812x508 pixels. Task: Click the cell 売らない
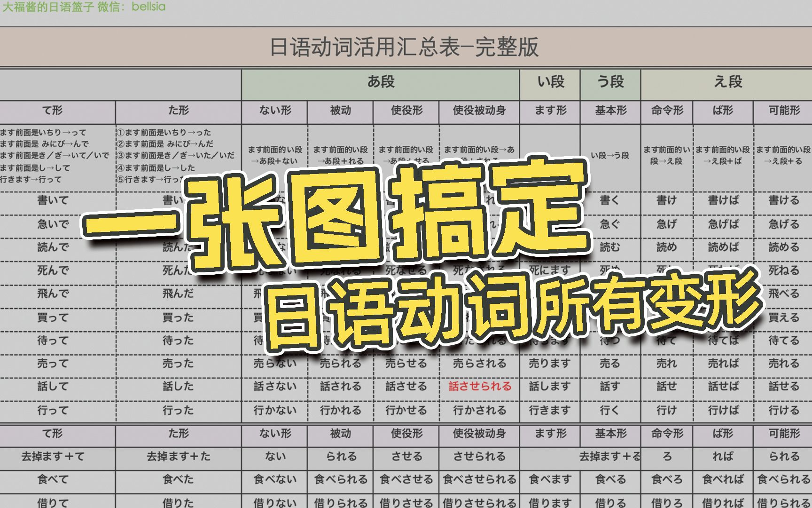point(275,364)
